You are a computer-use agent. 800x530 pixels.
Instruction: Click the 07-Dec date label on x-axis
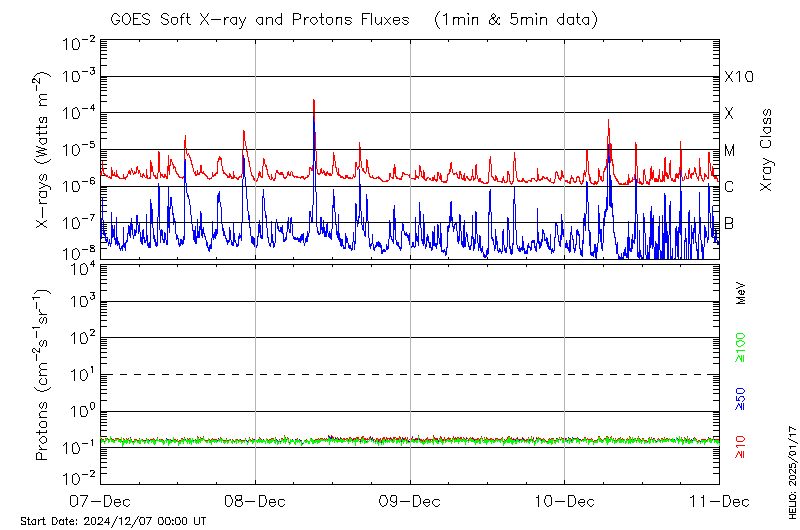[x=100, y=501]
